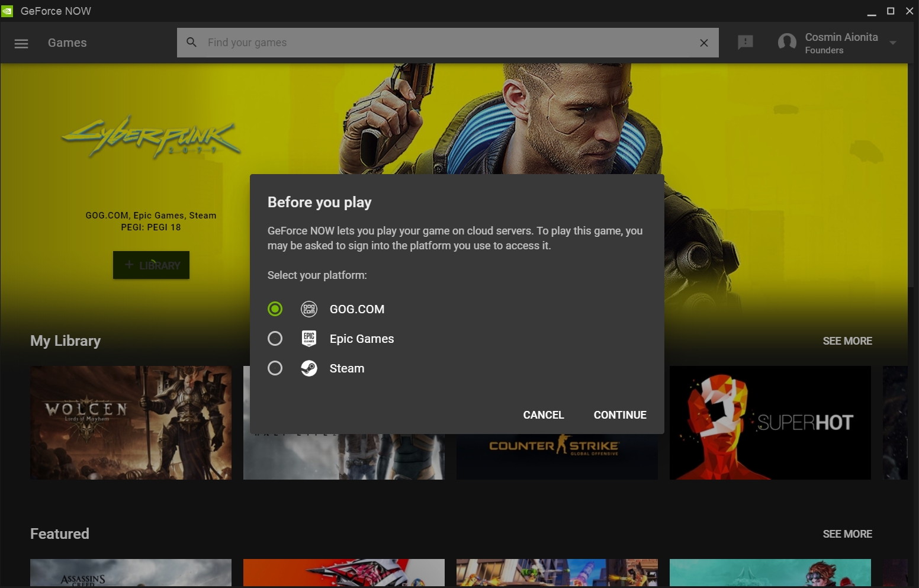Click the Epic Games platform label

pyautogui.click(x=362, y=339)
